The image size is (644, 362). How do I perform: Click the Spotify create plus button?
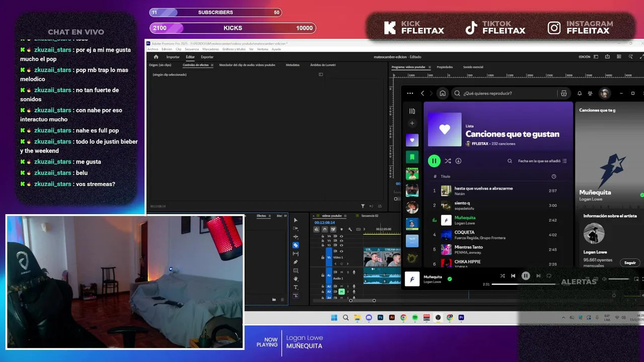click(412, 123)
